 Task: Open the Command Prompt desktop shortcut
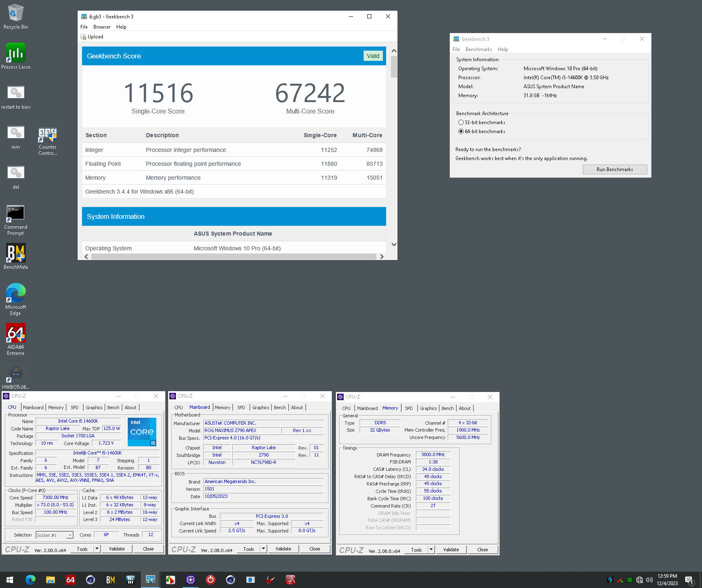(x=16, y=220)
